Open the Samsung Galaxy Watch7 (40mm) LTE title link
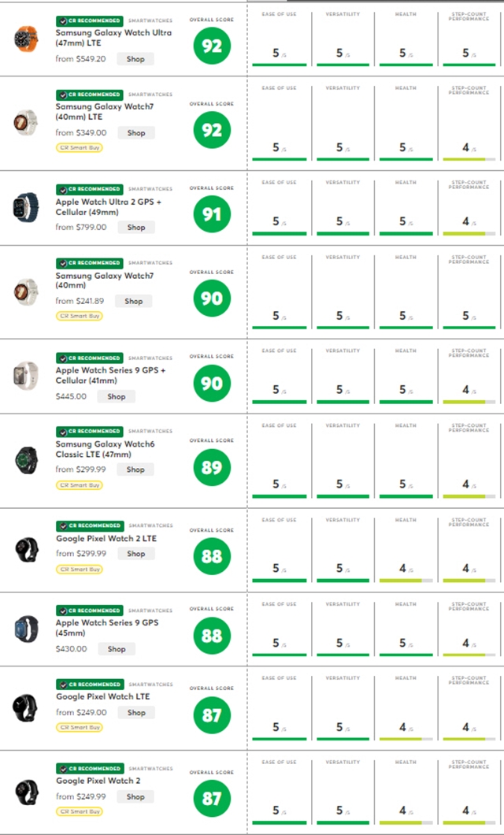Image resolution: width=504 pixels, height=835 pixels. (105, 112)
